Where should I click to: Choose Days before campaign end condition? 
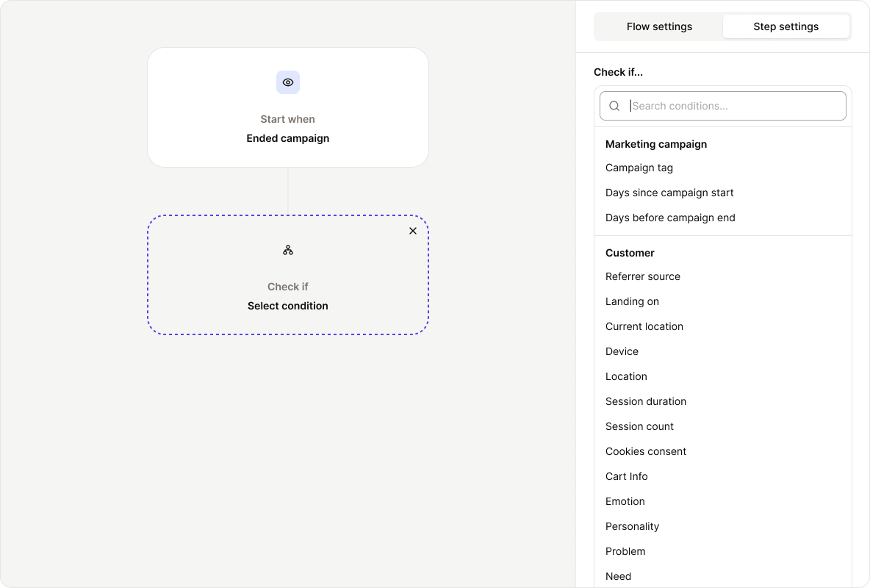click(670, 218)
